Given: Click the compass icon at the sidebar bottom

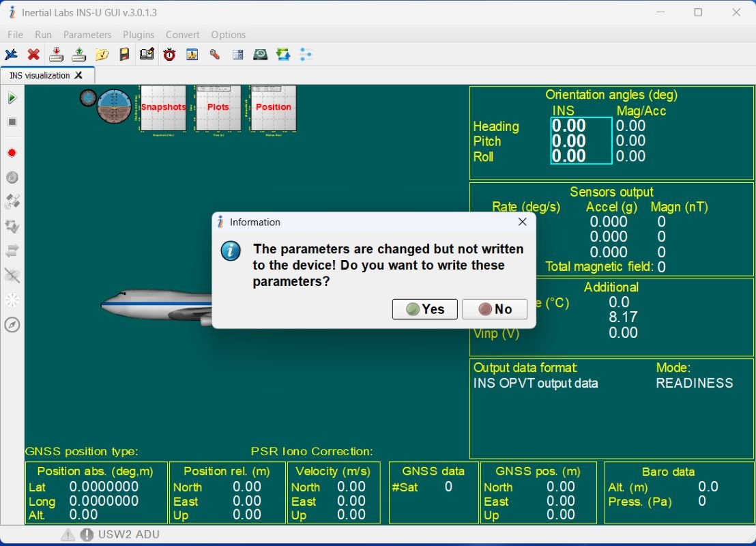Looking at the screenshot, I should click(x=11, y=325).
